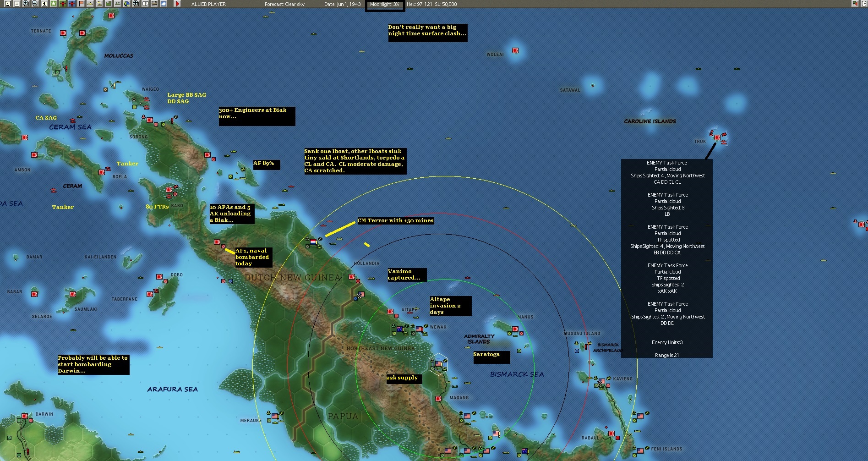Click the '300+ Engineers at Biak now...' note
This screenshot has height=461, width=868.
point(257,116)
